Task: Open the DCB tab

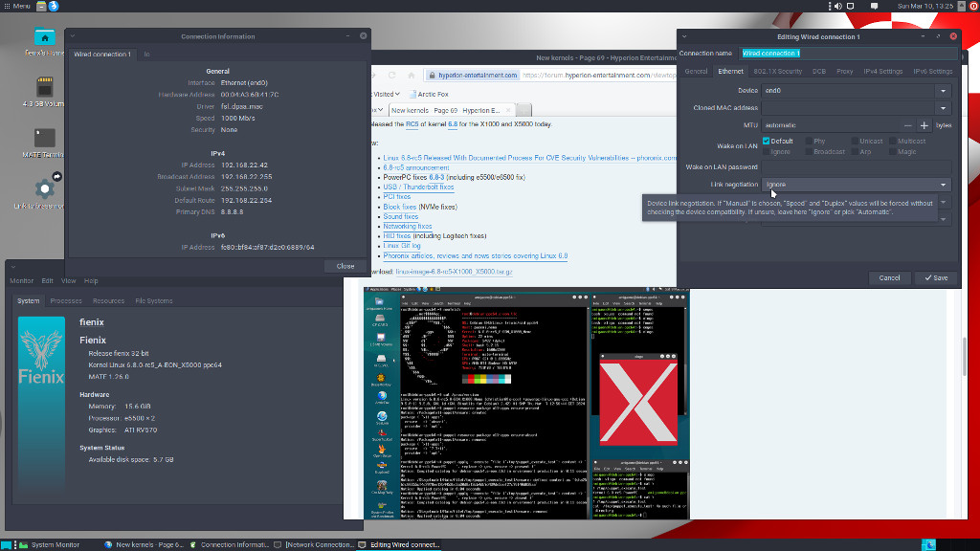Action: pyautogui.click(x=819, y=71)
